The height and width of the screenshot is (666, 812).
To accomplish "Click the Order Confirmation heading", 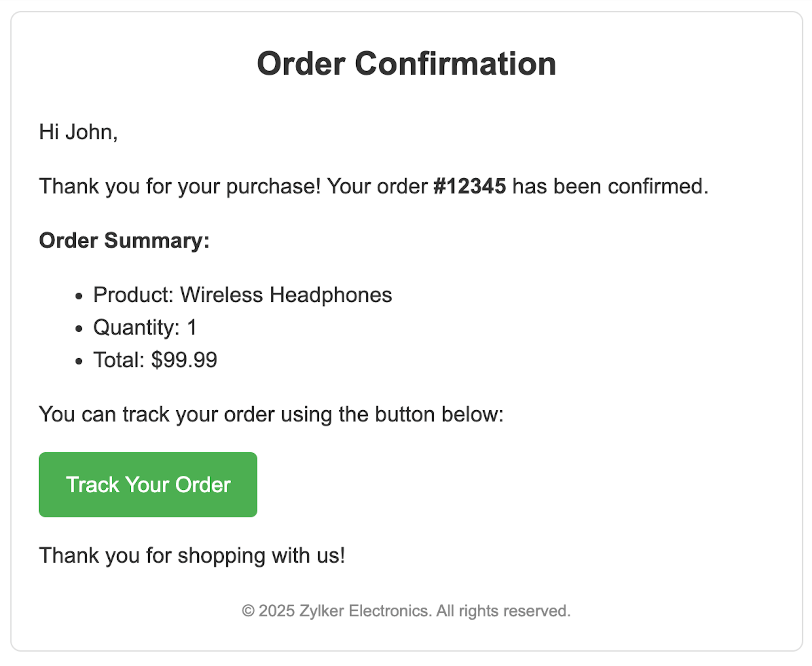I will tap(406, 64).
